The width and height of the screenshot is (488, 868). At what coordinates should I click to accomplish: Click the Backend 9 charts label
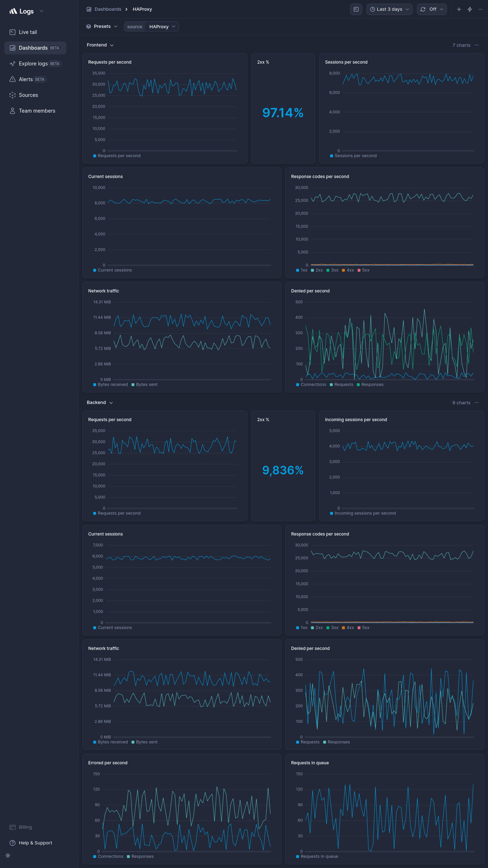coord(461,403)
